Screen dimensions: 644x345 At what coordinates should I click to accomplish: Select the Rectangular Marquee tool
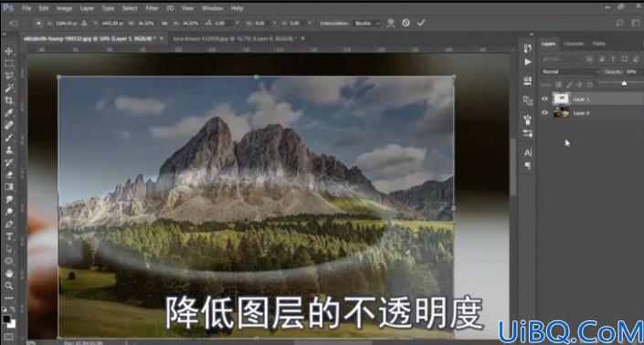(8, 64)
